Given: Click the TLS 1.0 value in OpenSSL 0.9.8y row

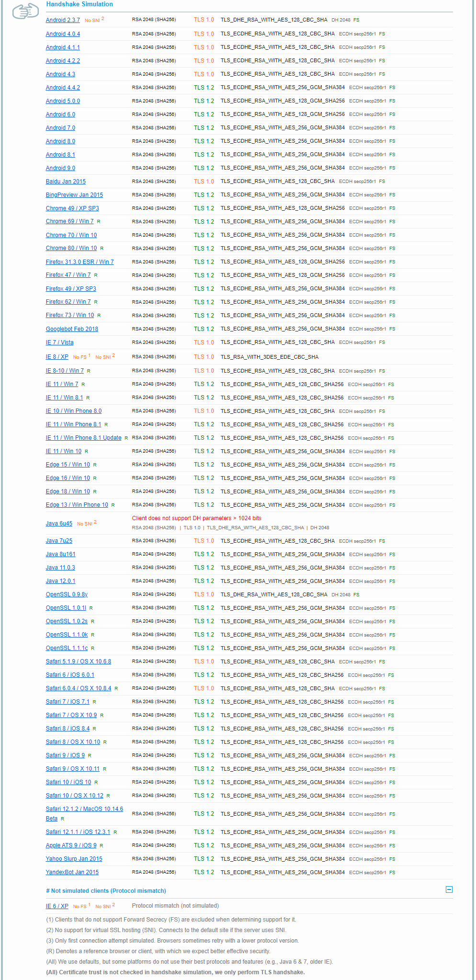Looking at the screenshot, I should [x=204, y=594].
